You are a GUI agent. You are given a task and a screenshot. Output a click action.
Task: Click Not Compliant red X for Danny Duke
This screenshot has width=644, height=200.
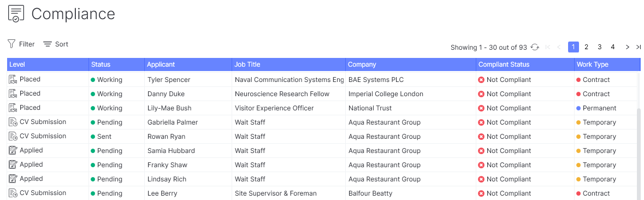[481, 94]
